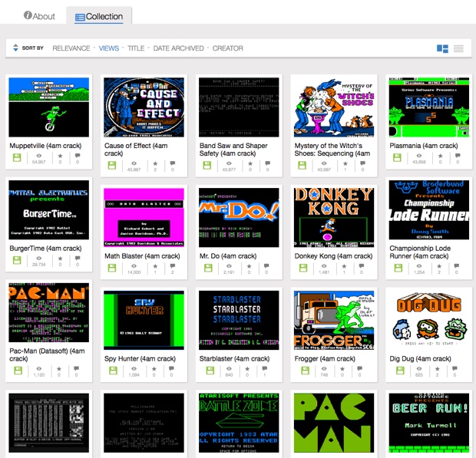
Task: Click views eye icon under Donkey Kong
Action: (x=324, y=266)
